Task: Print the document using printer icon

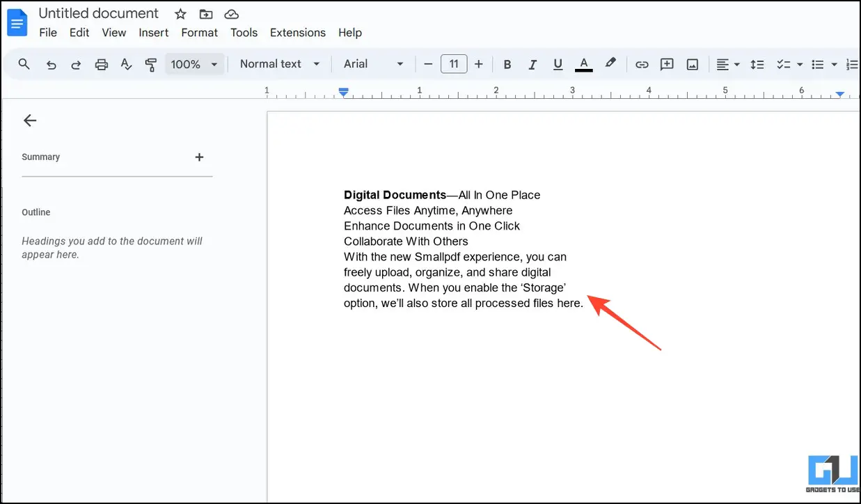Action: tap(102, 64)
